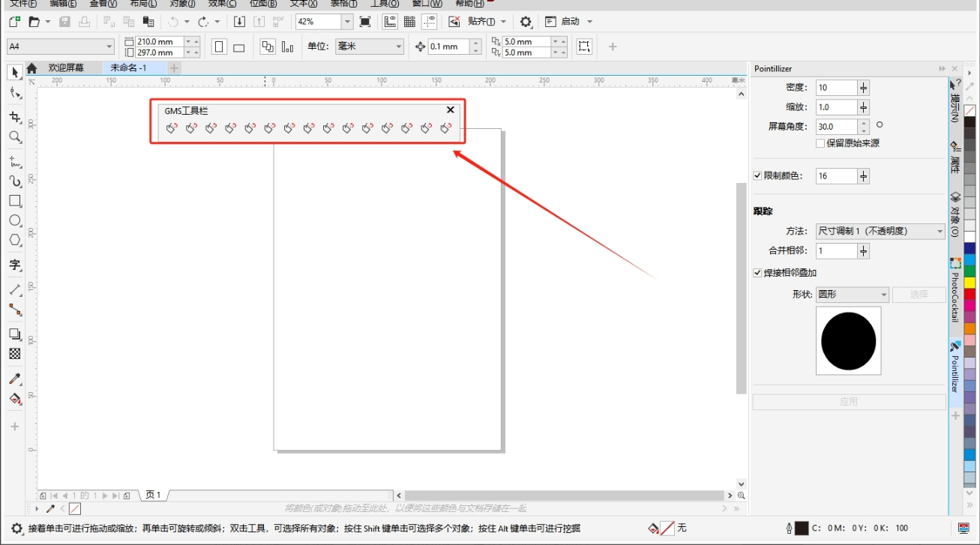Select the Connector tool
The height and width of the screenshot is (545, 980).
tap(15, 309)
